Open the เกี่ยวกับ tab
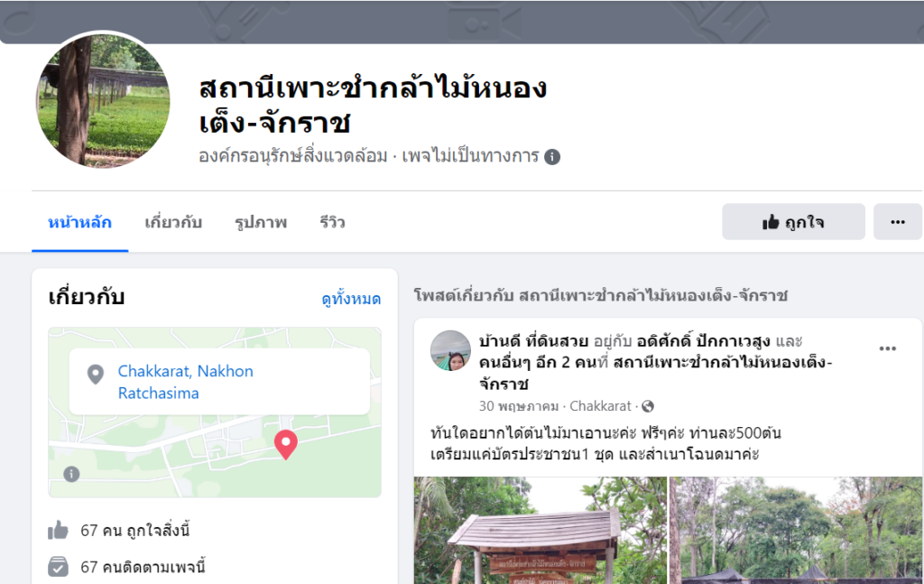The height and width of the screenshot is (584, 924). point(173,222)
